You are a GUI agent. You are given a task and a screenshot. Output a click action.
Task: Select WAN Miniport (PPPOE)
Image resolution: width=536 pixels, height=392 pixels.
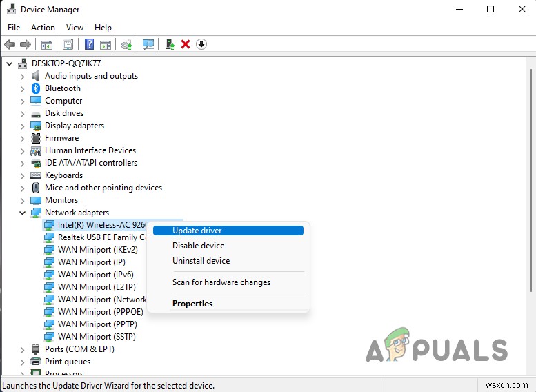coord(101,312)
